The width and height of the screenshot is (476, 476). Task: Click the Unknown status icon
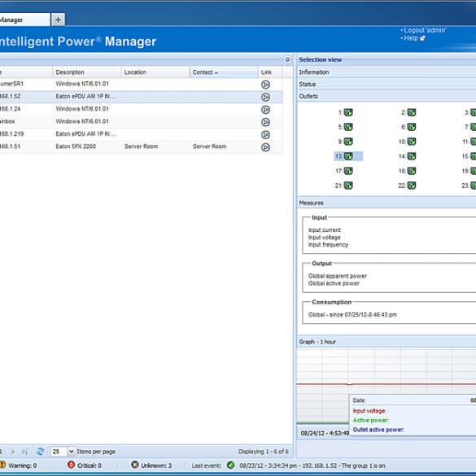pos(135,465)
